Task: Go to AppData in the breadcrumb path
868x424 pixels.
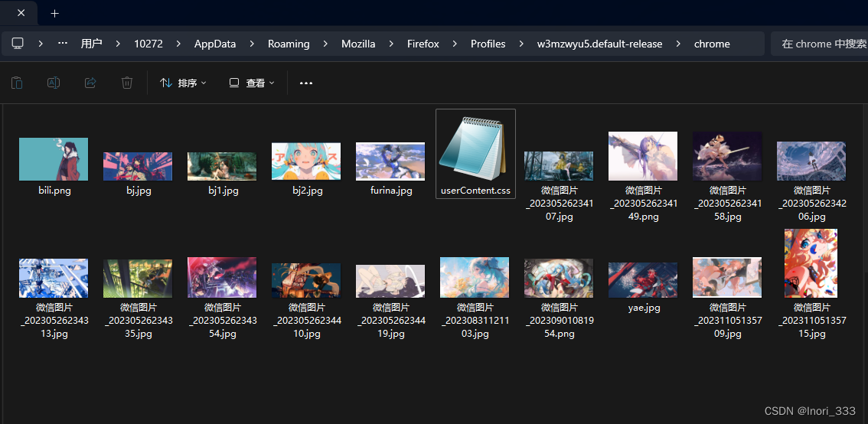Action: click(215, 44)
